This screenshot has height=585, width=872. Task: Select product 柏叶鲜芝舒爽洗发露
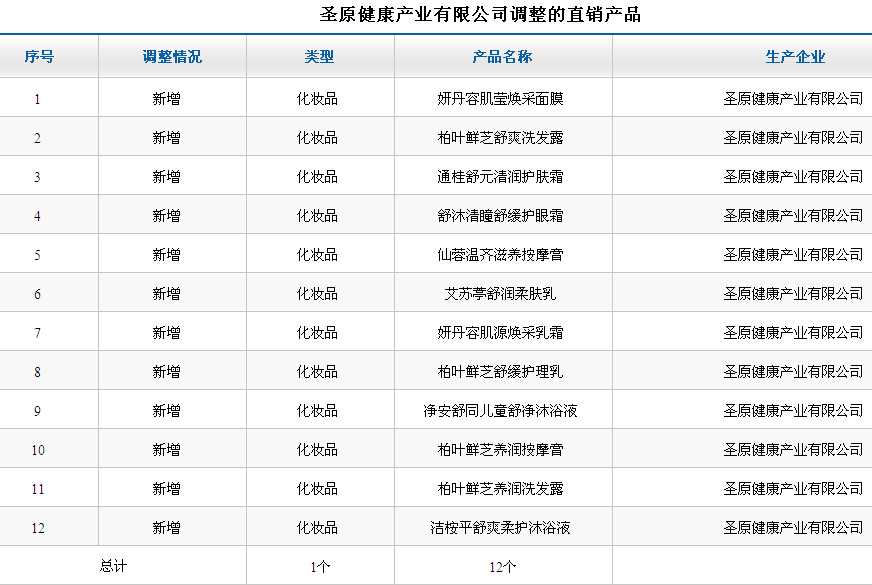click(x=501, y=138)
